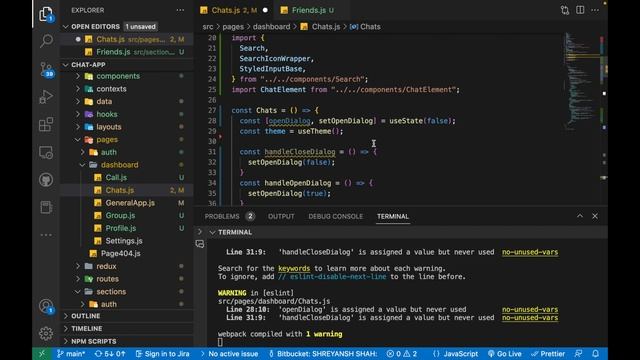640x360 pixels.
Task: Open Profile.js in the file tree
Action: point(127,228)
